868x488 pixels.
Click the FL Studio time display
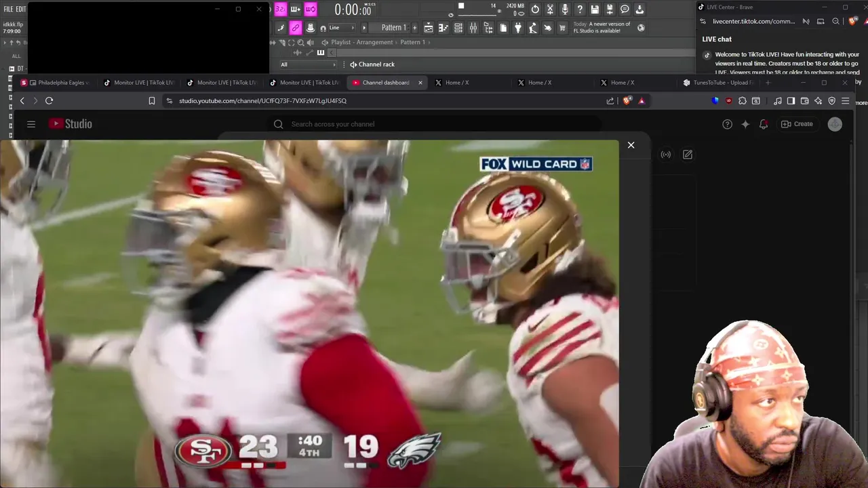pyautogui.click(x=353, y=9)
